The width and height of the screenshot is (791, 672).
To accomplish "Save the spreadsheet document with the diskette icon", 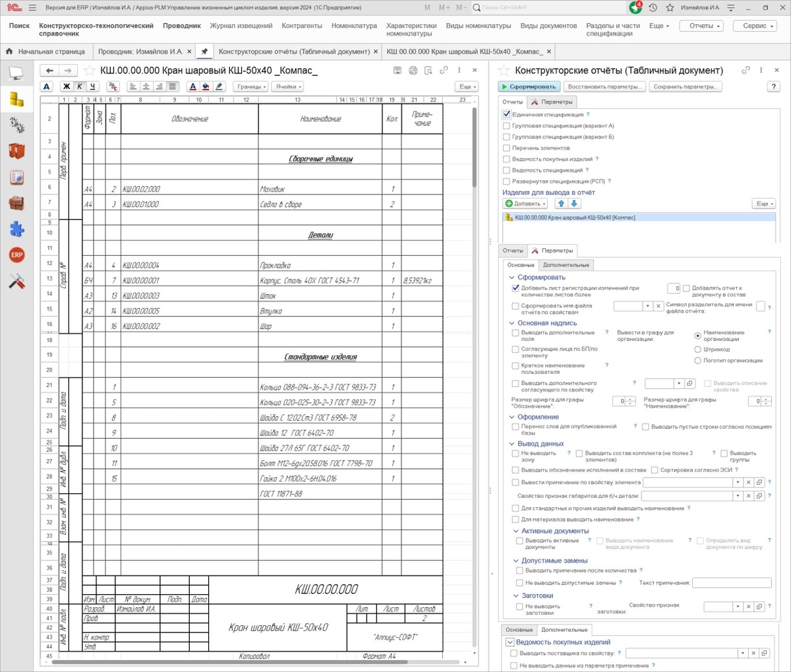I will 397,70.
